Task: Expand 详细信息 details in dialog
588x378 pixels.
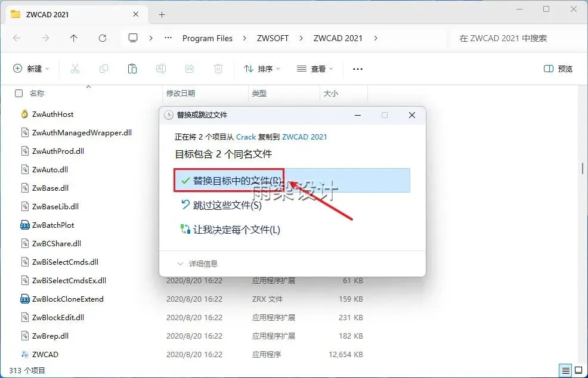Action: (x=197, y=264)
